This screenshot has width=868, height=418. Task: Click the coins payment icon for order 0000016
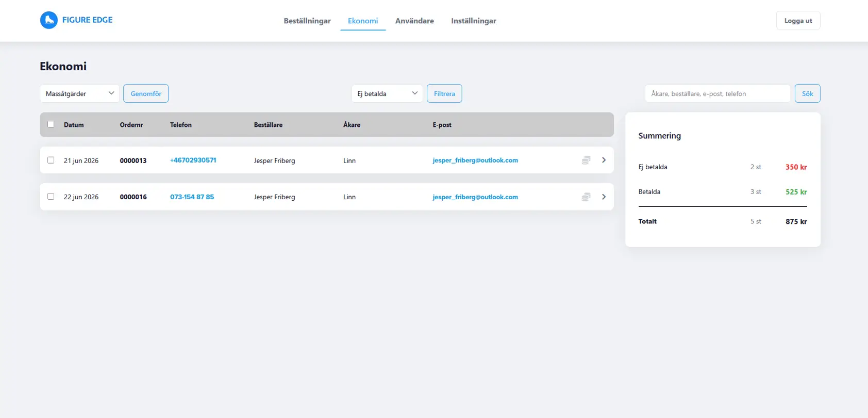click(586, 197)
